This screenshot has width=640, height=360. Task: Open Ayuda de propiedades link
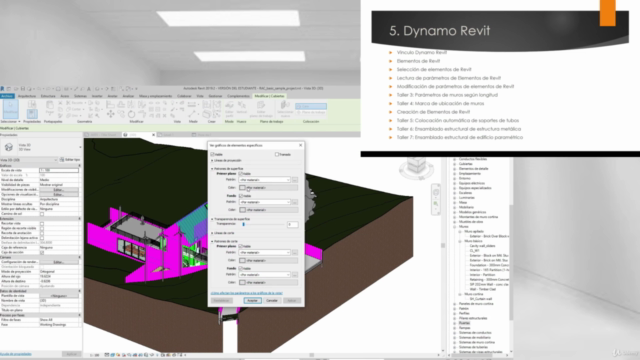tap(16, 354)
